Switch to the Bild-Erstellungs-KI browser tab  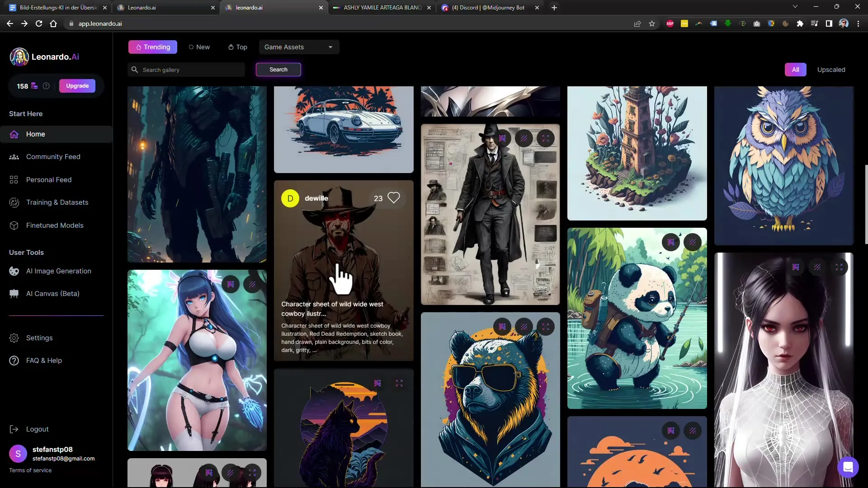57,8
